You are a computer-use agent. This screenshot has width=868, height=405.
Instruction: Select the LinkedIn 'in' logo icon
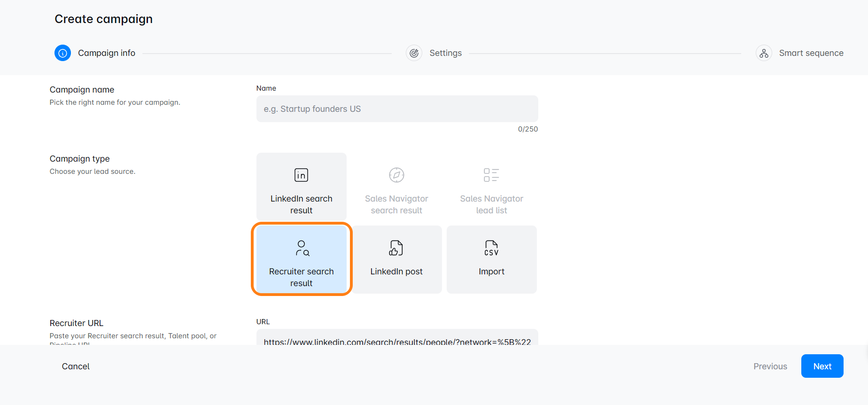pos(301,175)
